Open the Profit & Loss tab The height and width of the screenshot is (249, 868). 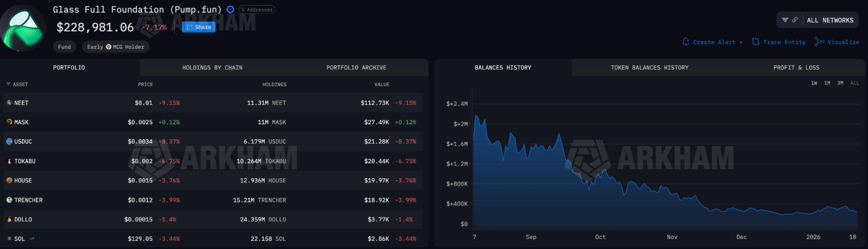tap(796, 68)
